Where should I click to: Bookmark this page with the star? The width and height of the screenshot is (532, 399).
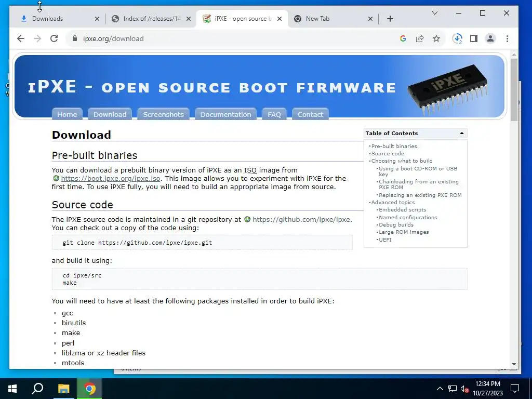click(x=436, y=38)
